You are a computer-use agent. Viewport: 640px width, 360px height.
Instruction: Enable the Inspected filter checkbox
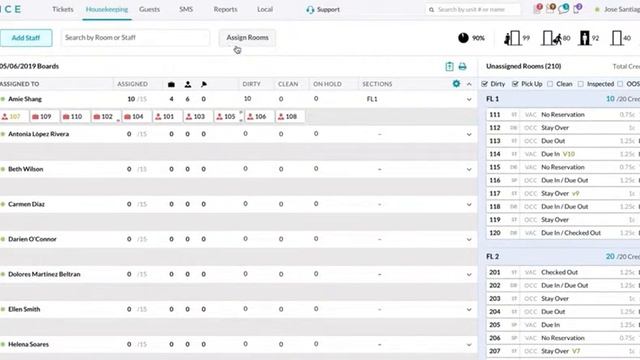point(580,84)
